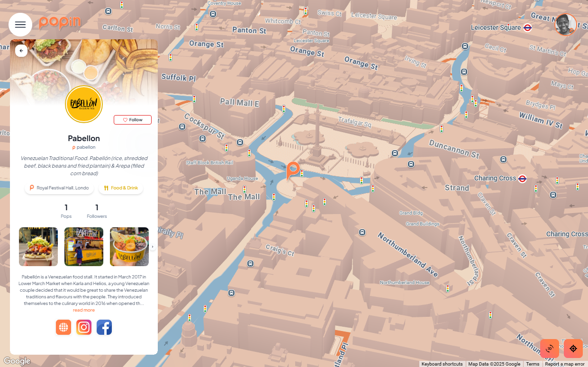588x367 pixels.
Task: Click the orange Popin map pin
Action: (293, 171)
